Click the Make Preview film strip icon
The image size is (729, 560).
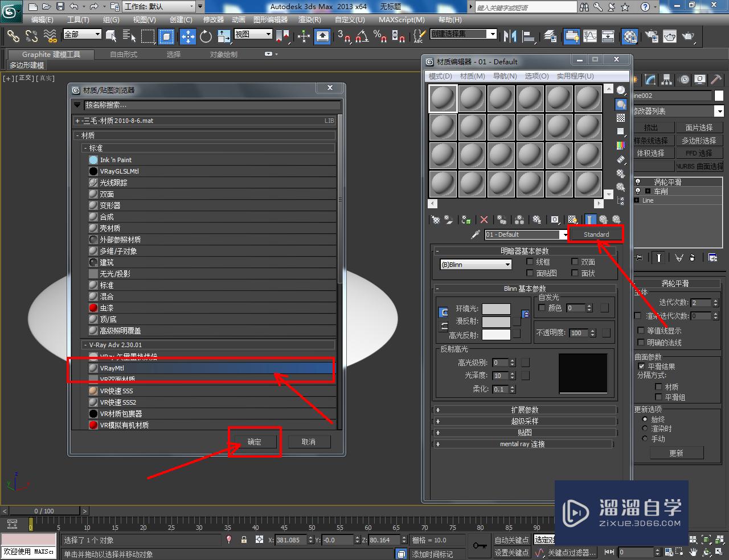coord(621,160)
